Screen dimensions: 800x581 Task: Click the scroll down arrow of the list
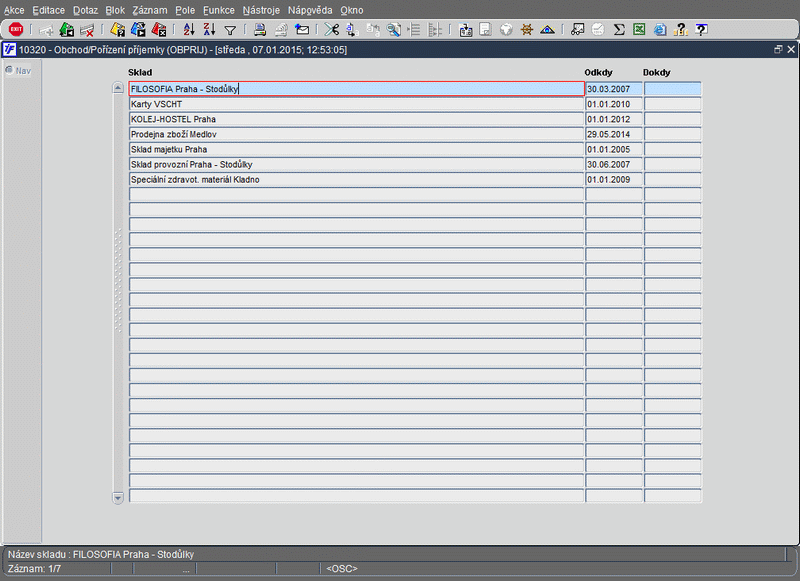click(118, 497)
